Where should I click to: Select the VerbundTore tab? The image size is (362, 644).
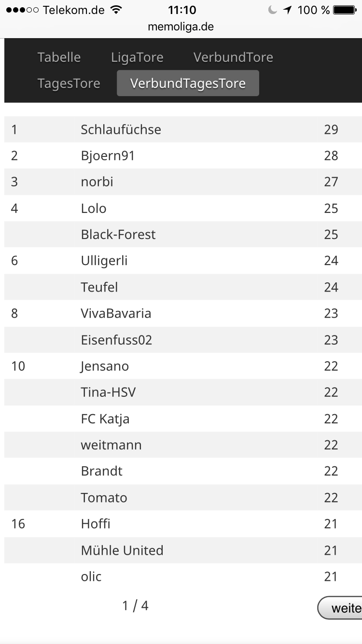[233, 57]
